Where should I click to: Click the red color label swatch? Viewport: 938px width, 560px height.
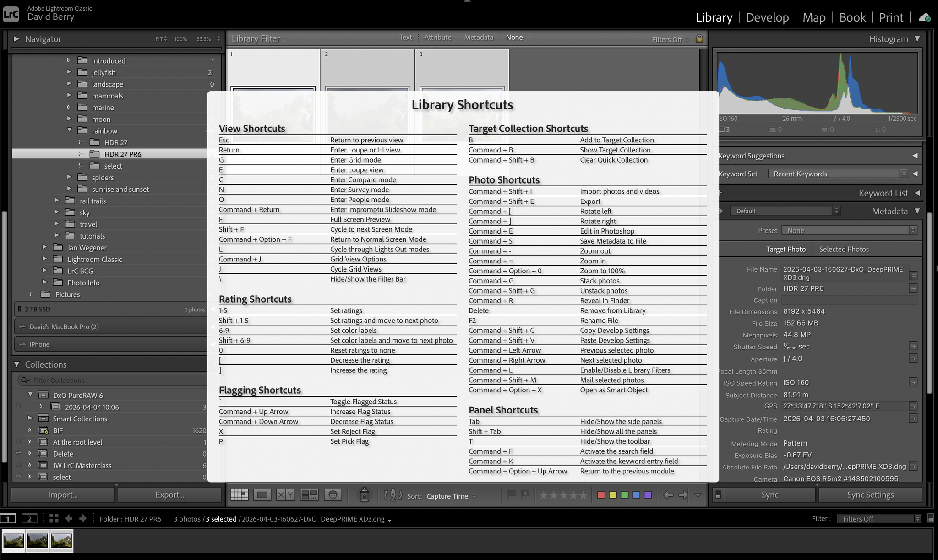[x=601, y=495]
